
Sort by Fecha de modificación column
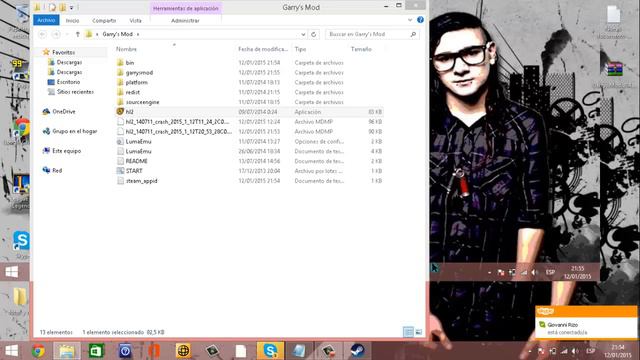pyautogui.click(x=263, y=49)
